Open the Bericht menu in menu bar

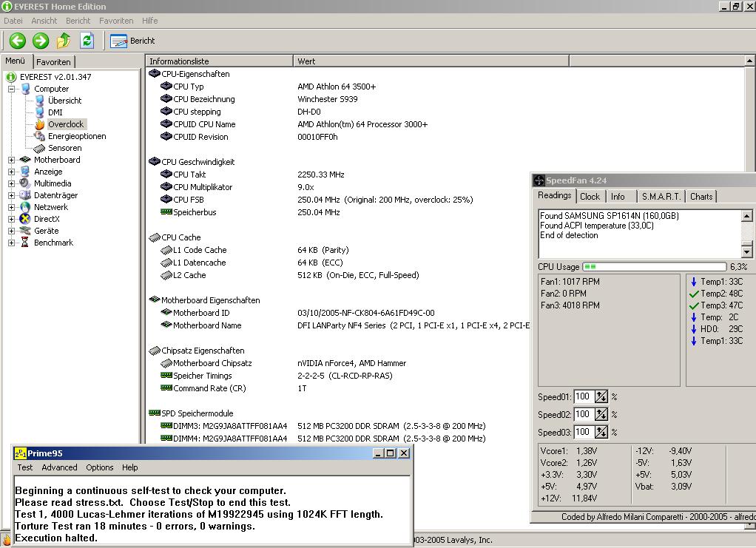pos(78,21)
